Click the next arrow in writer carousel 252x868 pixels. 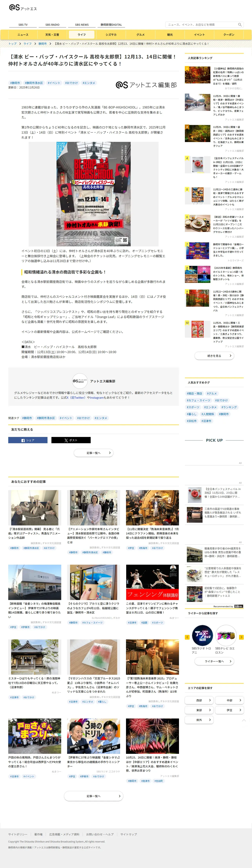(x=241, y=637)
